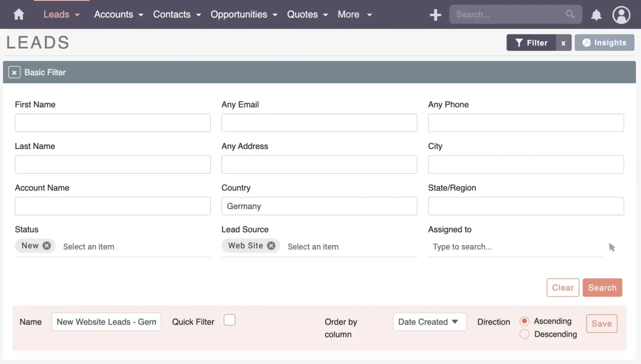Click the Clear button

563,287
